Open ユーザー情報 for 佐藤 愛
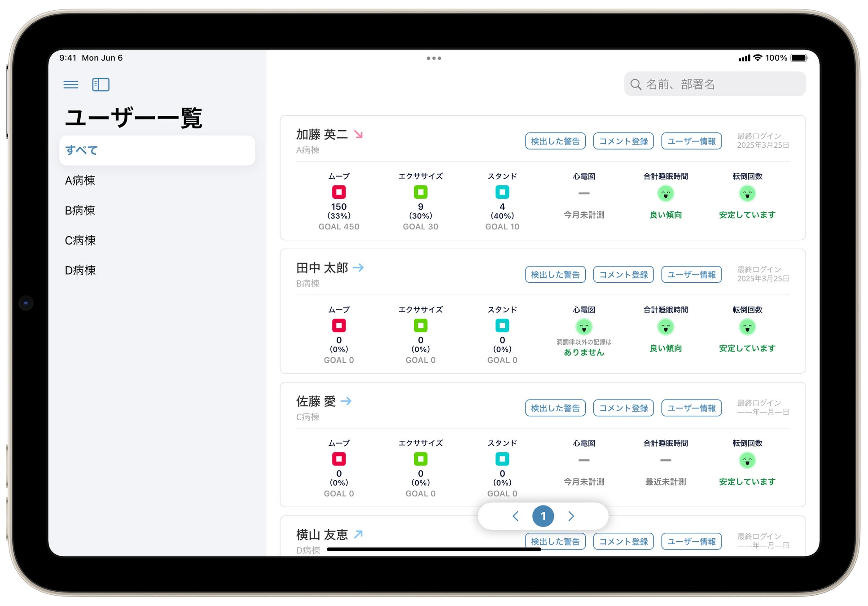The image size is (868, 606). coord(691,408)
